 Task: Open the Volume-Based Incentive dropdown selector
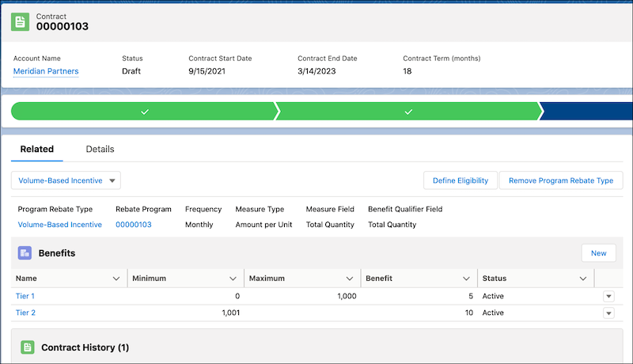click(66, 180)
